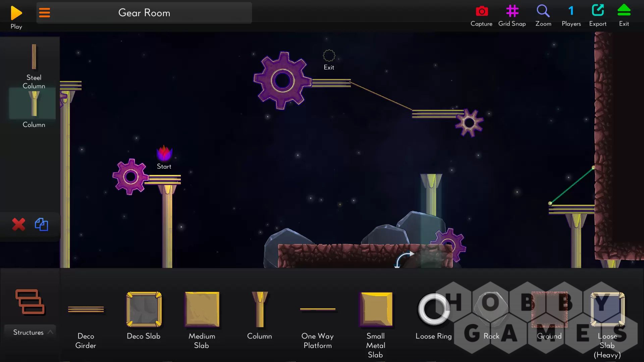Image resolution: width=644 pixels, height=362 pixels.
Task: Select the green rope's lower anchor point
Action: (x=550, y=203)
